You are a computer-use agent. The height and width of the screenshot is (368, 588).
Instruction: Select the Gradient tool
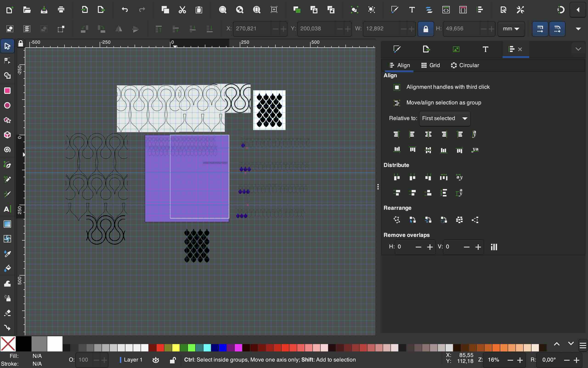[7, 224]
